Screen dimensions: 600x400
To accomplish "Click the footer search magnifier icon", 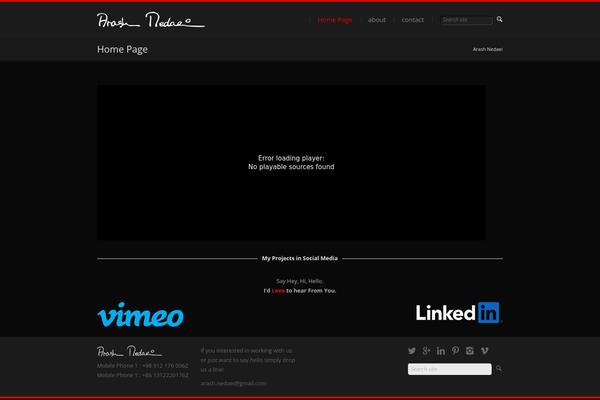I will click(499, 369).
